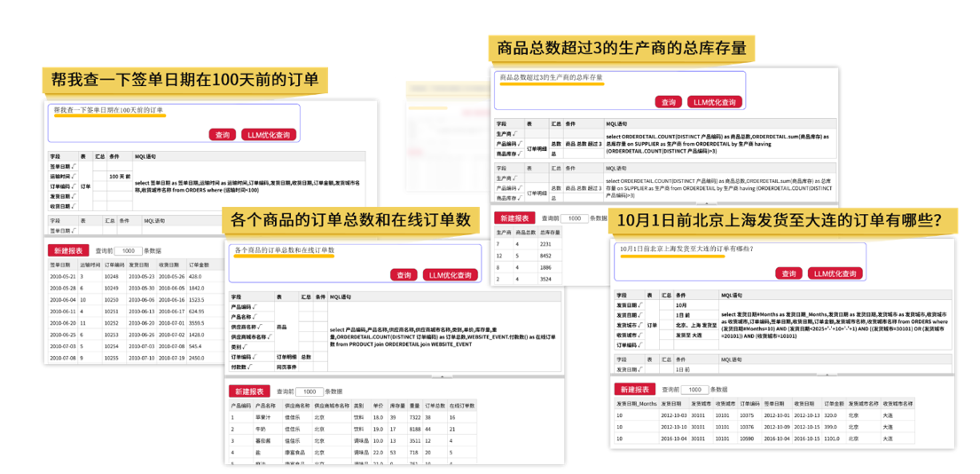Image resolution: width=980 pixels, height=474 pixels.
Task: Toggle the 供应商城市名称 field checkmark
Action: (x=270, y=337)
